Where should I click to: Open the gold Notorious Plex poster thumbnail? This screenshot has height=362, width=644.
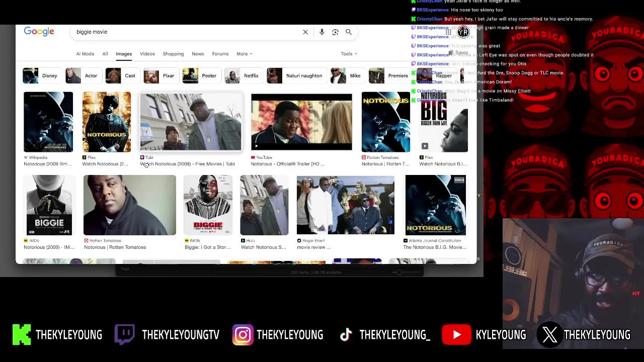tap(107, 122)
